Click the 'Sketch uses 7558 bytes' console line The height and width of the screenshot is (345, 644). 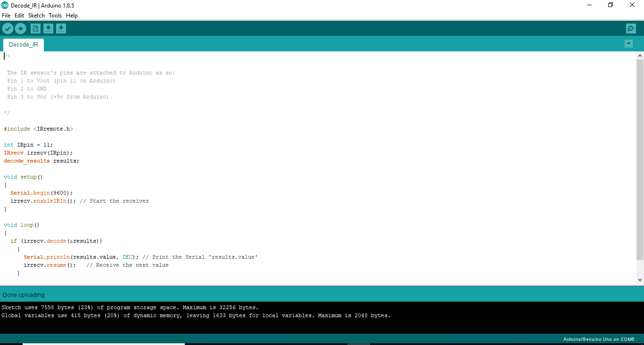(130, 307)
